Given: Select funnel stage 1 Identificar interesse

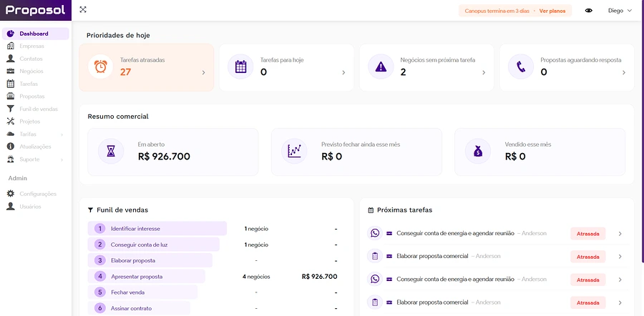Looking at the screenshot, I should click(x=157, y=229).
